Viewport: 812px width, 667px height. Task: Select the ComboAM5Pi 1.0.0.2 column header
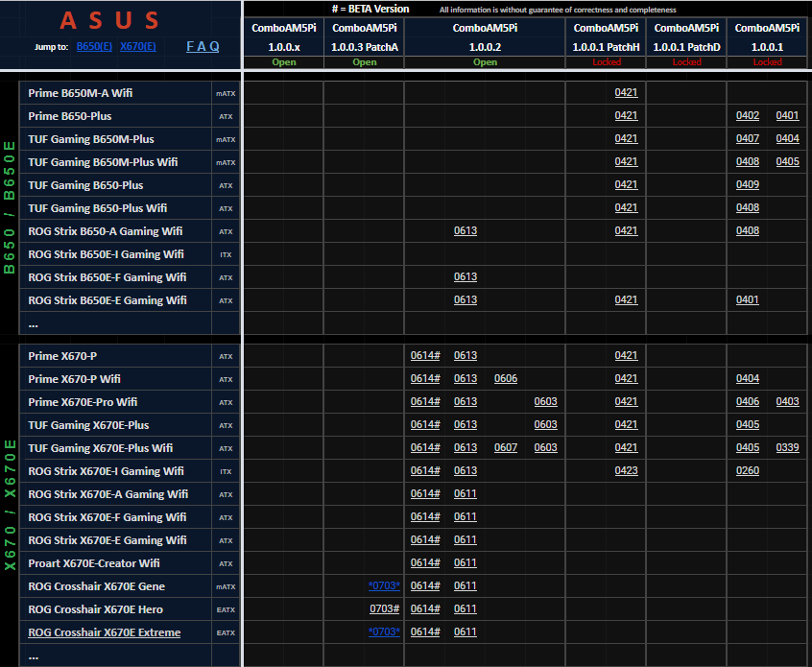pyautogui.click(x=485, y=37)
